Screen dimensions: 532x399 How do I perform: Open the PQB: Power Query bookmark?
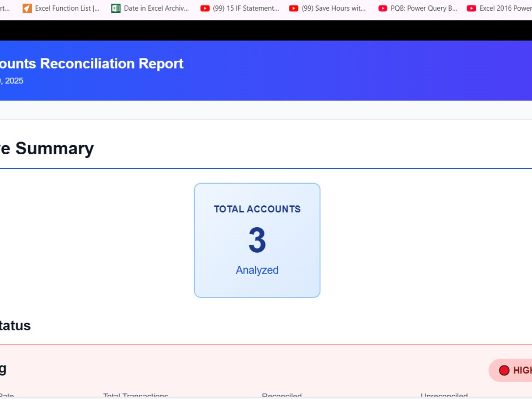(418, 8)
